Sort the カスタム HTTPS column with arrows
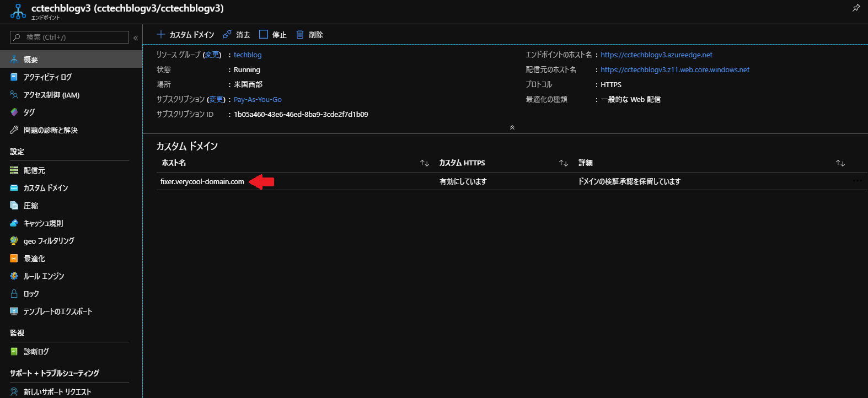This screenshot has height=398, width=868. (x=563, y=163)
